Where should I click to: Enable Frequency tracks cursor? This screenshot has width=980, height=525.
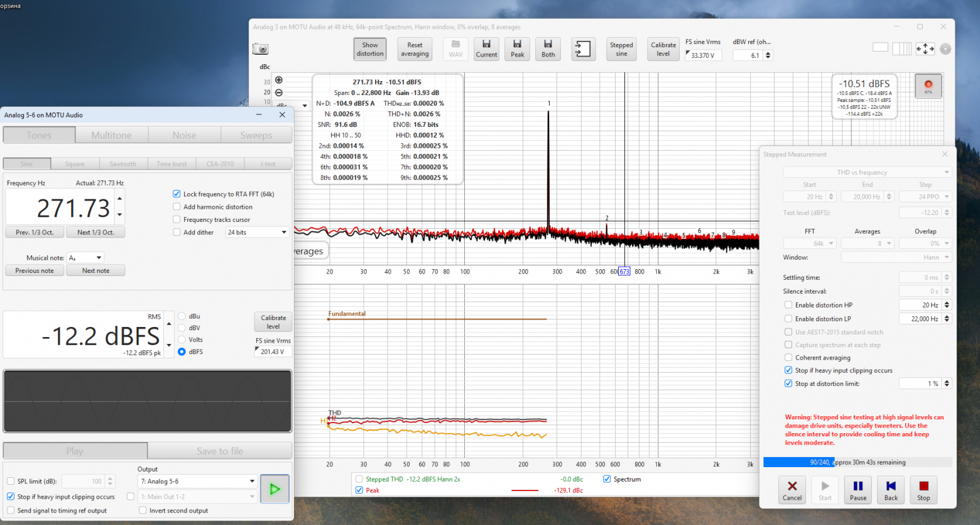click(177, 219)
